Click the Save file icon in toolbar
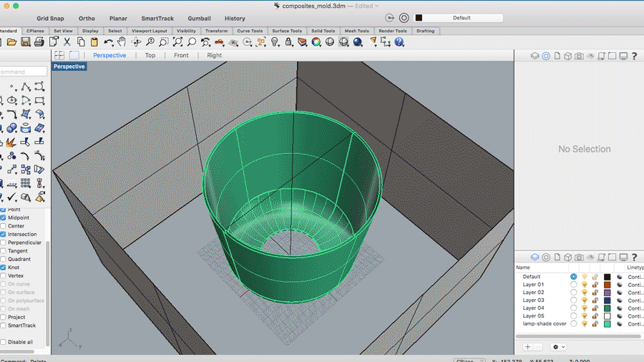The height and width of the screenshot is (362, 644). [26, 42]
